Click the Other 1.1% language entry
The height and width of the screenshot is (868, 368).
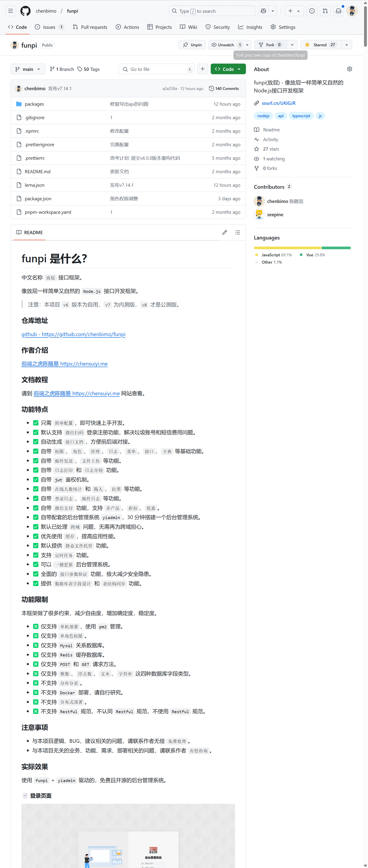point(269,262)
